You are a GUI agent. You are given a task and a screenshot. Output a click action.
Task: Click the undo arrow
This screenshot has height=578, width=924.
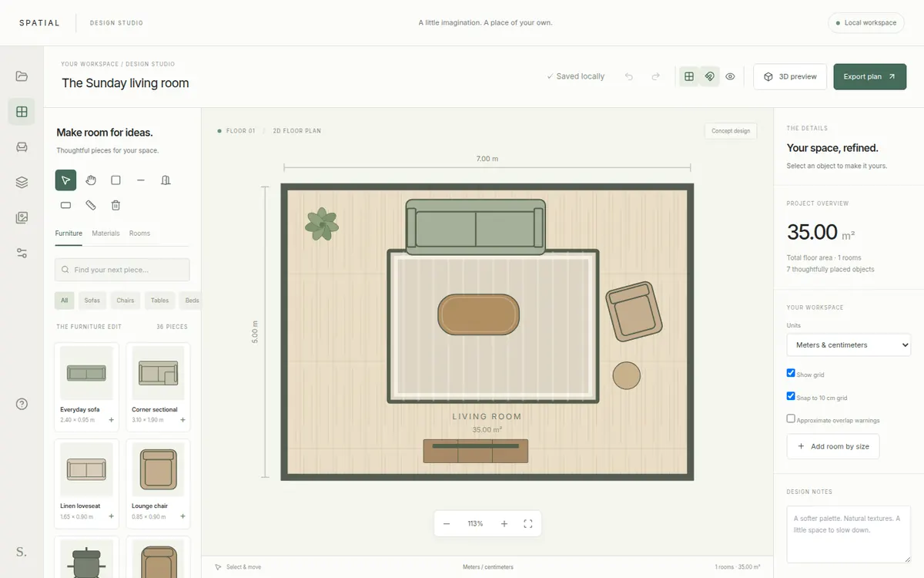[629, 76]
